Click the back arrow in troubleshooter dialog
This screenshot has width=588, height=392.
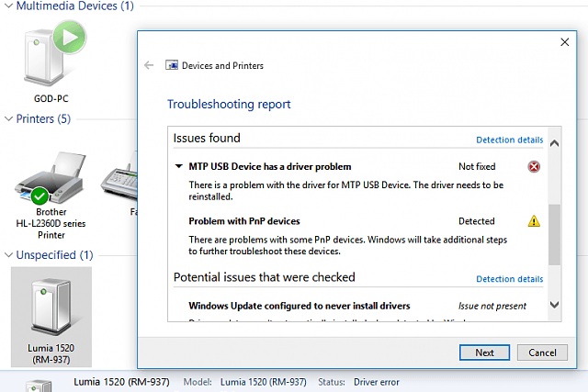pyautogui.click(x=149, y=65)
